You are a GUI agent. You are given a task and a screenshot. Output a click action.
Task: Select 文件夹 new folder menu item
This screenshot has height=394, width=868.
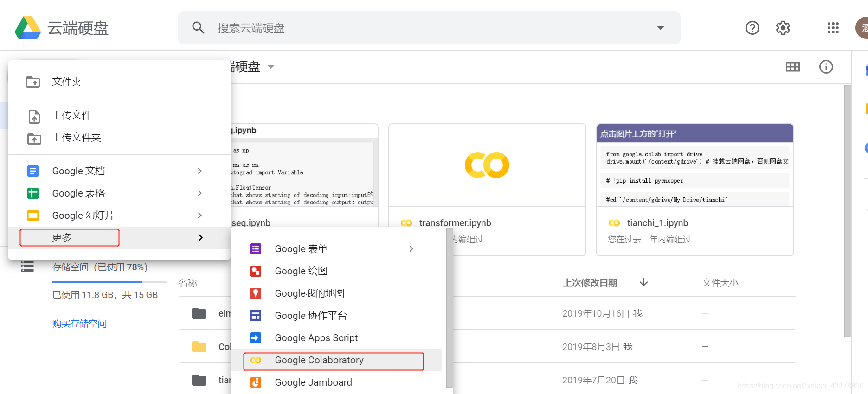click(x=119, y=82)
